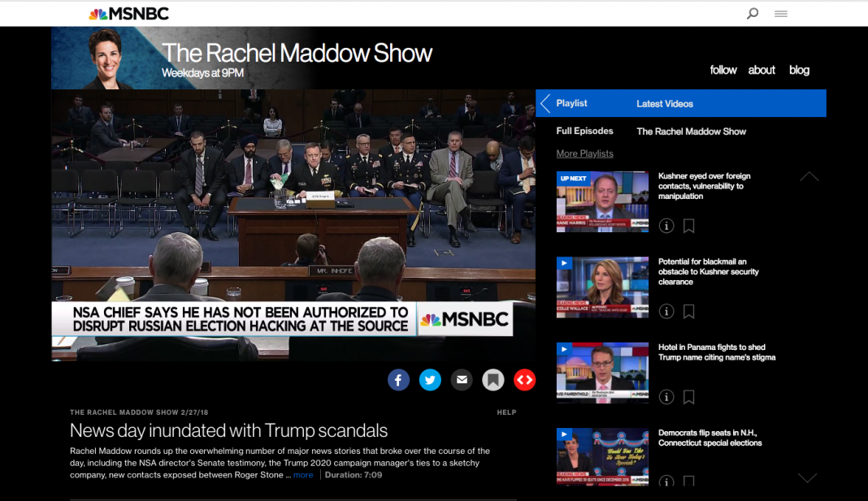Open the search magnifier
Image resolution: width=868 pixels, height=501 pixels.
(x=753, y=13)
